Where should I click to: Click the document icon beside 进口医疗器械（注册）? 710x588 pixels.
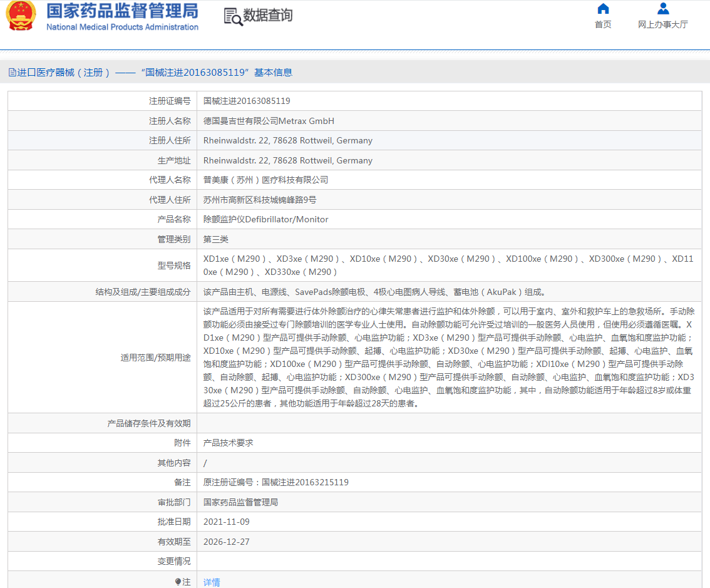point(11,73)
